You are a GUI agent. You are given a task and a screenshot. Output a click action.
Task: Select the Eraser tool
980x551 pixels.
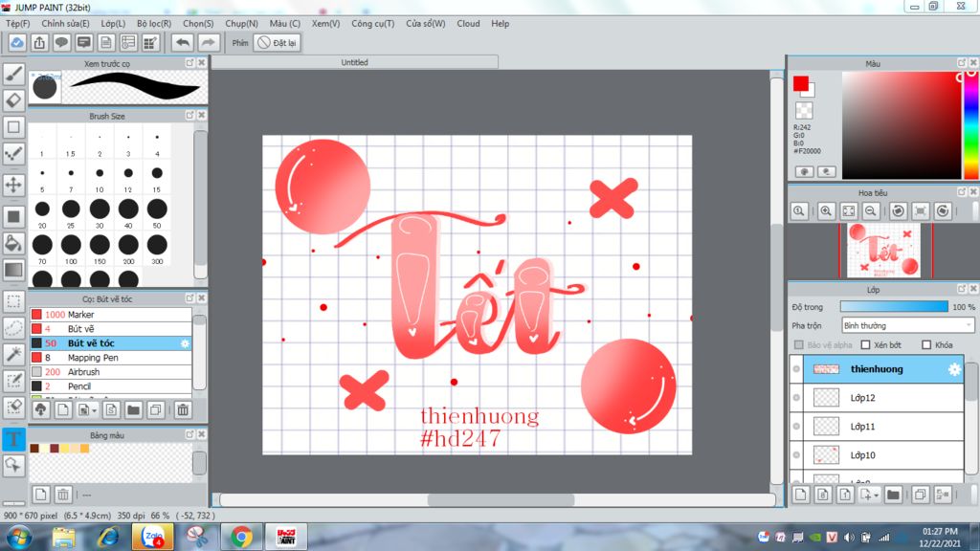(13, 99)
